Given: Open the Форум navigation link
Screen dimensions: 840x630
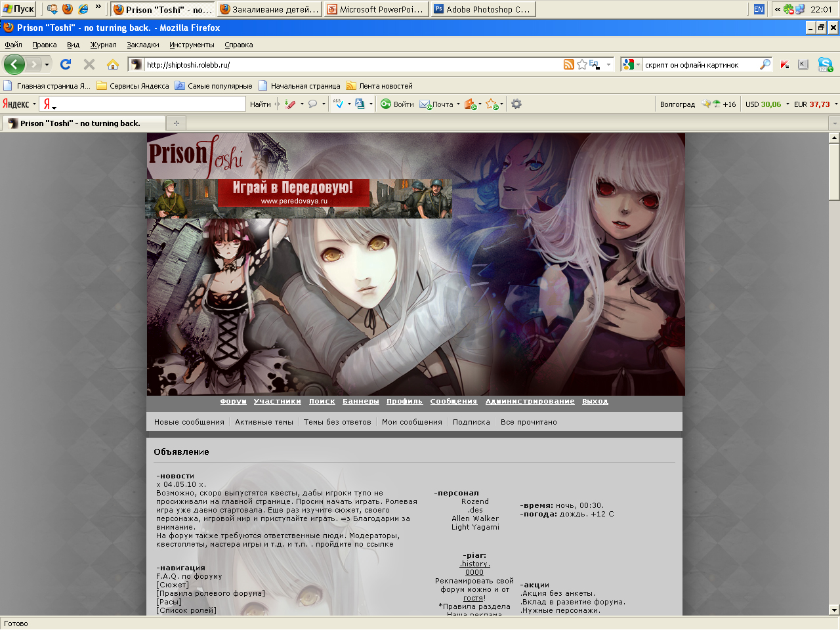Looking at the screenshot, I should click(x=233, y=401).
